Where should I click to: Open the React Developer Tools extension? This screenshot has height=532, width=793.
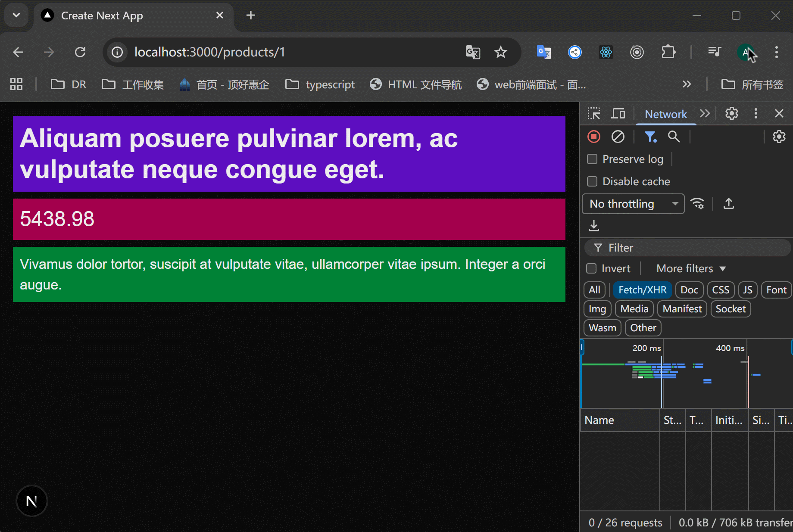pos(606,53)
